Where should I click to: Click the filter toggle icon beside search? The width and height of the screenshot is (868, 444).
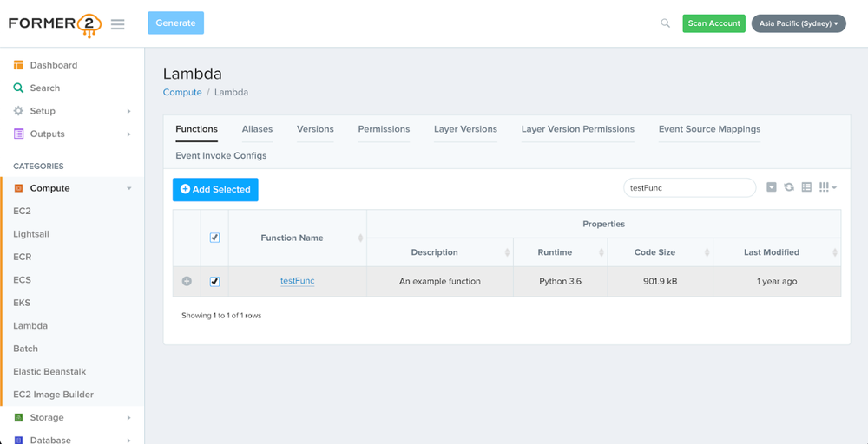click(771, 187)
